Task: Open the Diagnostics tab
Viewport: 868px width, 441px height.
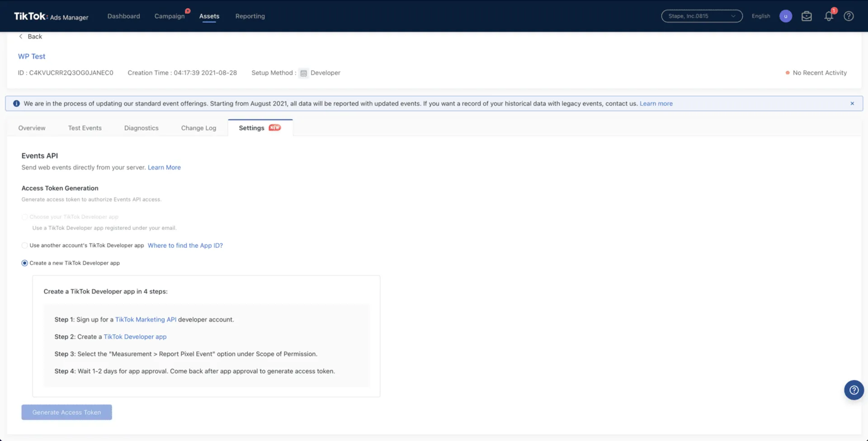Action: [x=142, y=128]
